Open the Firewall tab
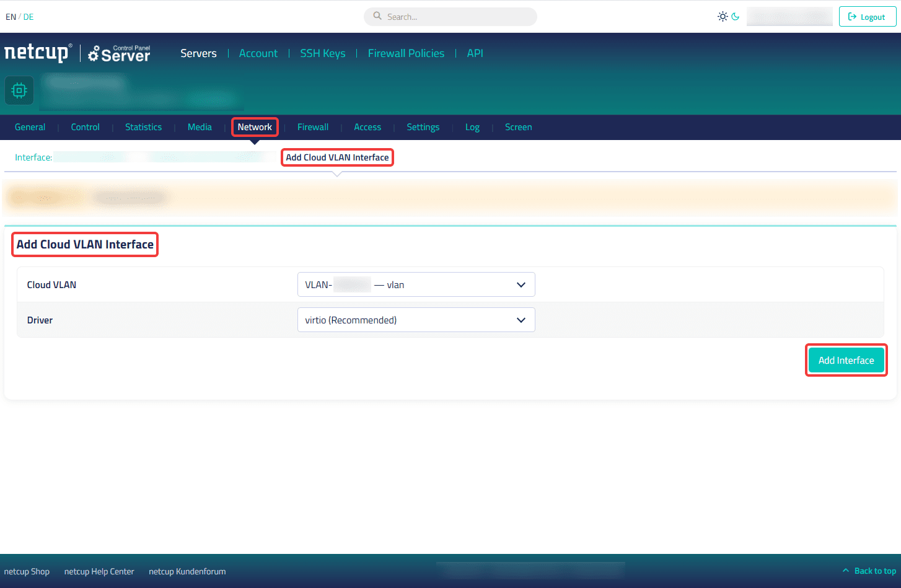 (x=313, y=127)
